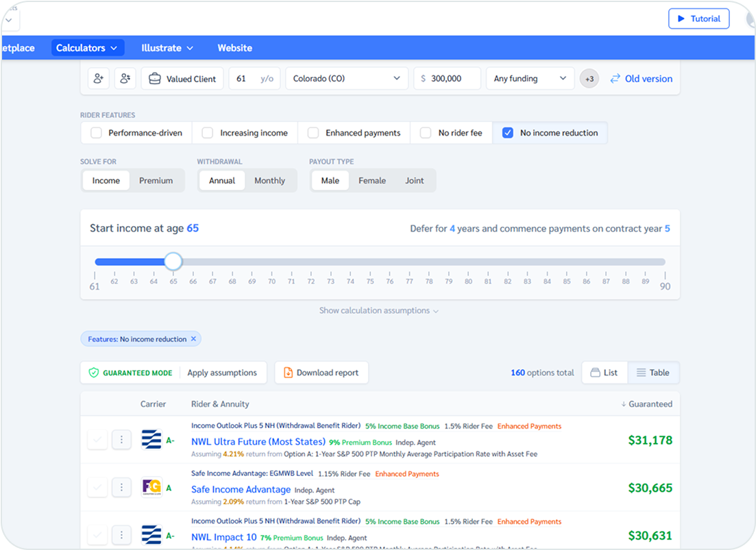Enable the No rider fee checkbox
The image size is (756, 550).
pyautogui.click(x=425, y=133)
